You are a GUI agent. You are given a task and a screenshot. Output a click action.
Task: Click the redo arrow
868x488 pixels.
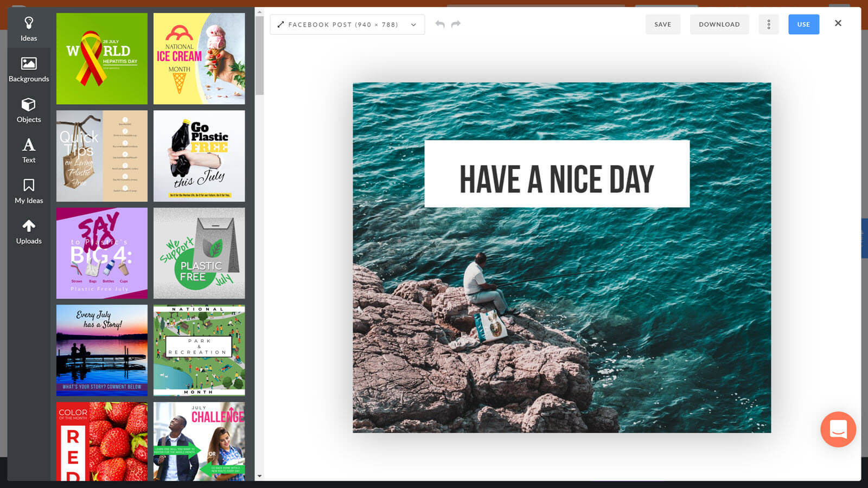tap(456, 24)
